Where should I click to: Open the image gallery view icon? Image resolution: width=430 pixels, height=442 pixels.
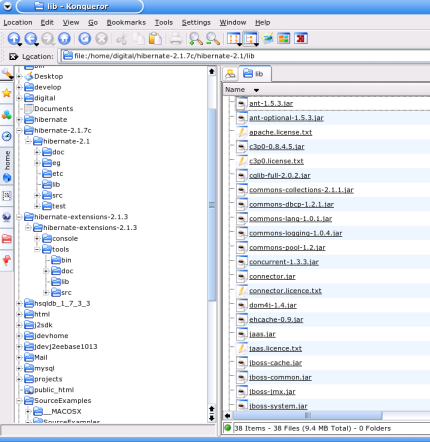(x=267, y=38)
